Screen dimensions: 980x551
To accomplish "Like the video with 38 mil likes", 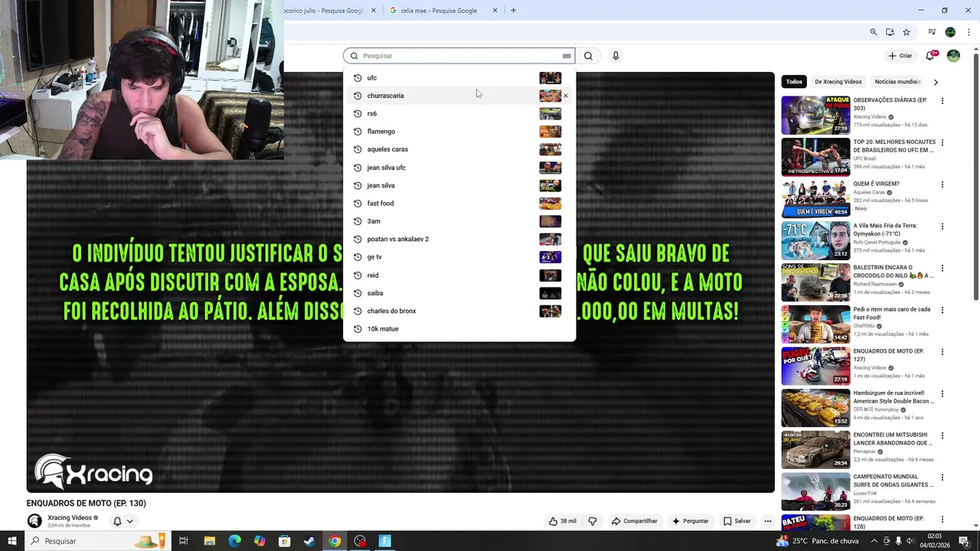I will pyautogui.click(x=563, y=521).
